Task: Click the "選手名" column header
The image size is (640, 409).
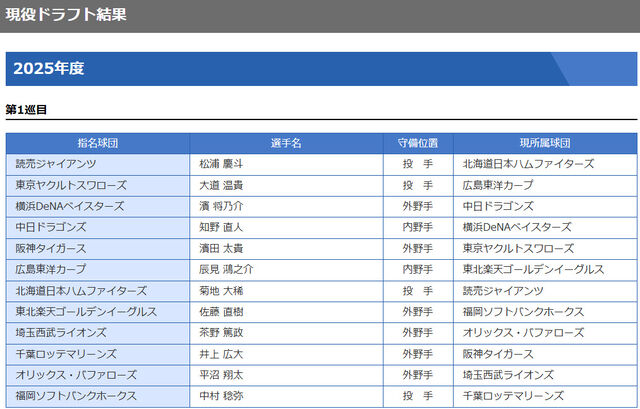Action: point(286,143)
